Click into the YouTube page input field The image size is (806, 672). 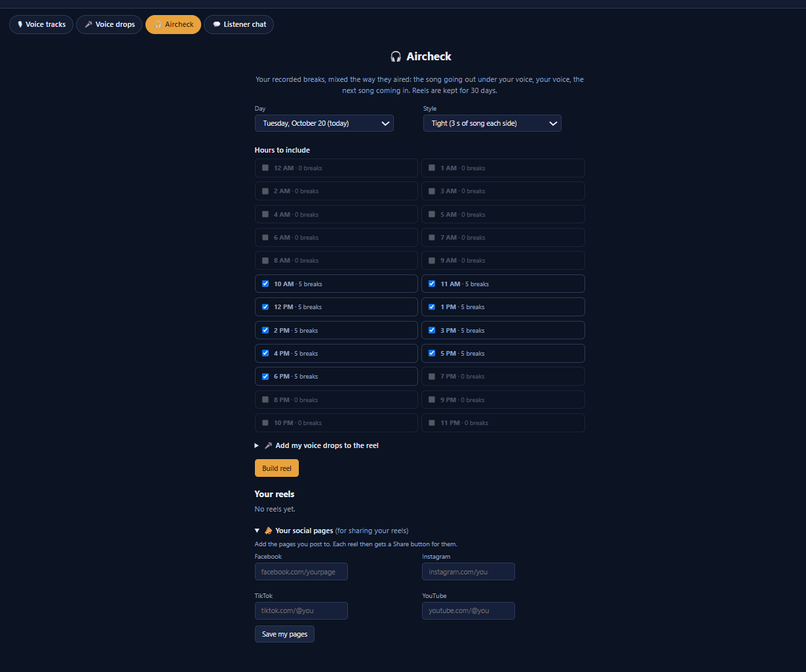click(469, 610)
